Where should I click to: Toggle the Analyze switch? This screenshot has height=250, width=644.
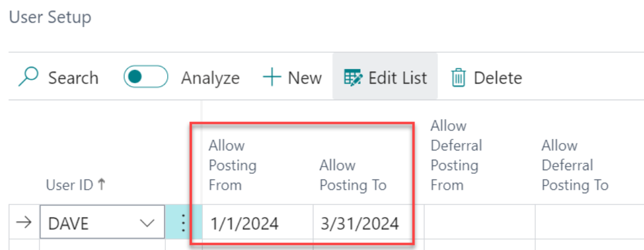click(146, 77)
